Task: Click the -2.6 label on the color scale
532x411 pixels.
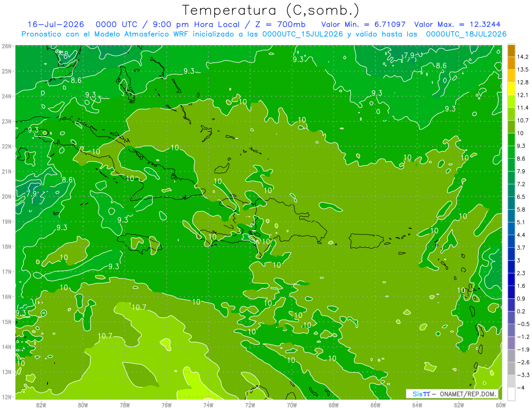Action: pos(523,362)
